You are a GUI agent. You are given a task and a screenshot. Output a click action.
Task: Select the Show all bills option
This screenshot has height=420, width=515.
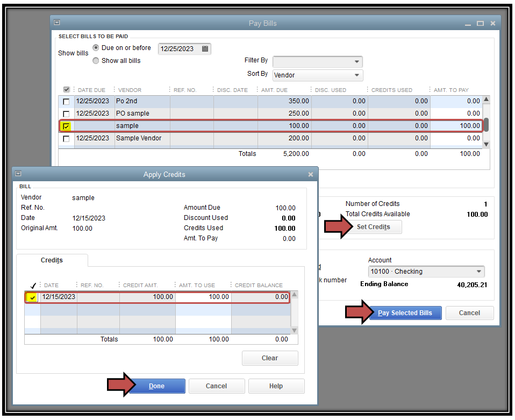[x=96, y=61]
